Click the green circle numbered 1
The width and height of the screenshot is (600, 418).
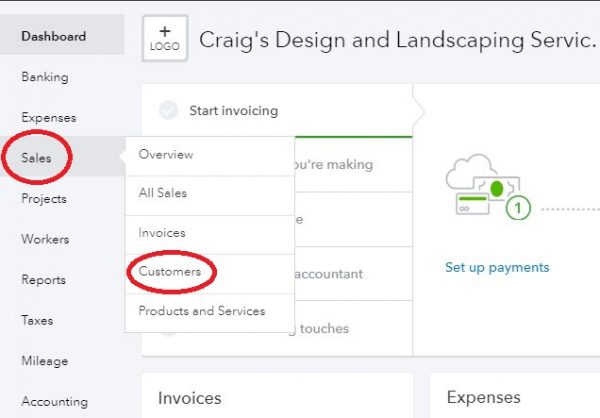(517, 209)
